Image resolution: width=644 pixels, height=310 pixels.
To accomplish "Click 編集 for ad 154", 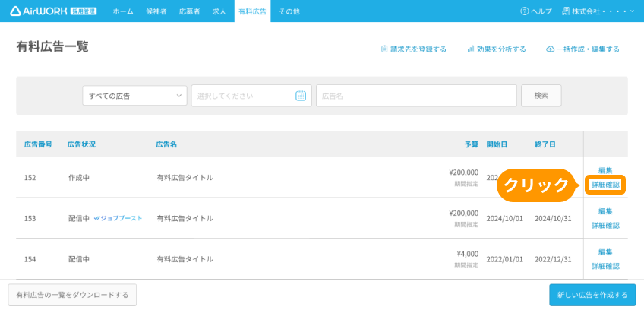I will (605, 252).
